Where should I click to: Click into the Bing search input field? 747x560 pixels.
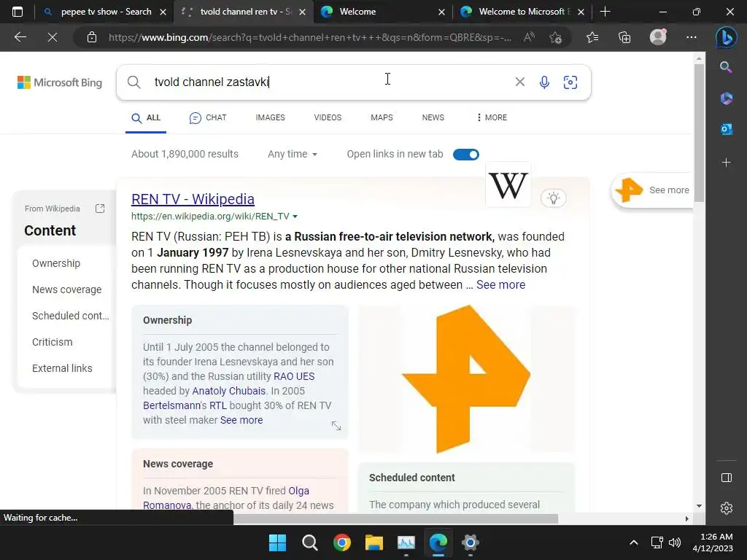click(x=329, y=82)
